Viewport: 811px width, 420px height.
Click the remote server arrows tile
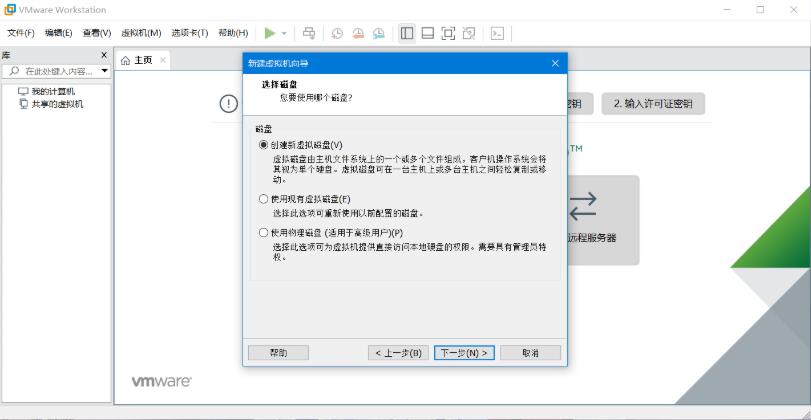coord(603,220)
